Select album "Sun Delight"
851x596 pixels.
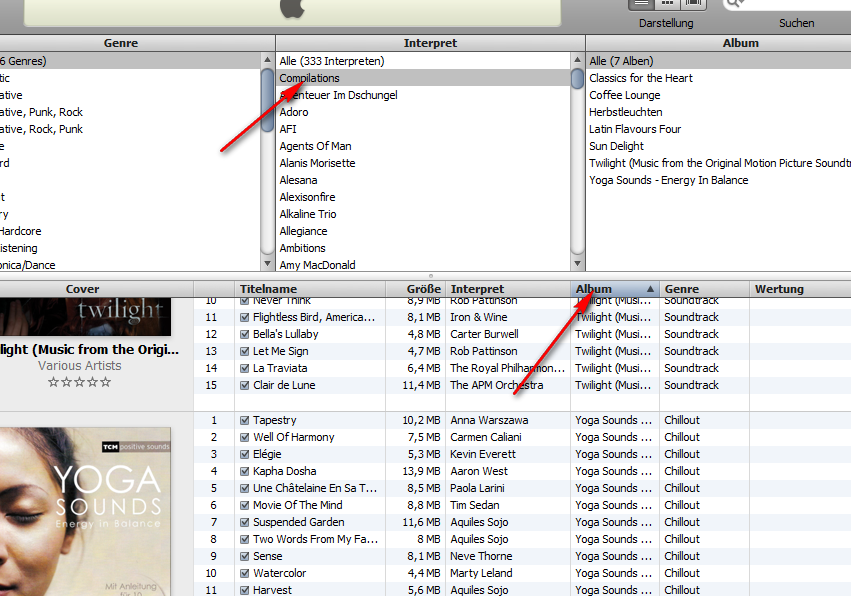[719, 146]
